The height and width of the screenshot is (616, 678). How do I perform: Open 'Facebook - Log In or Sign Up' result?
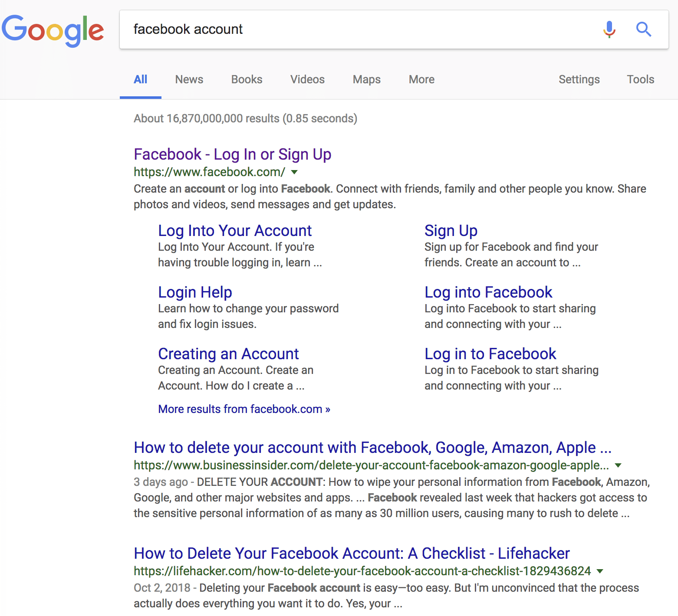point(232,154)
